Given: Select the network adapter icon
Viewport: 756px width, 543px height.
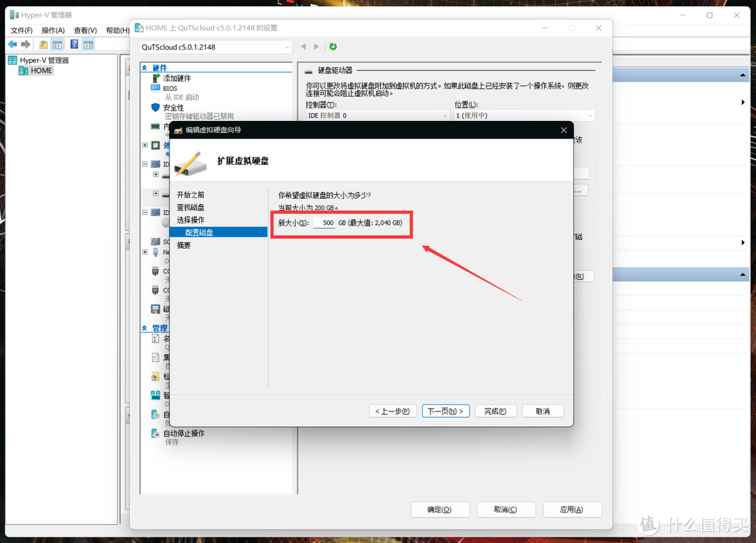Looking at the screenshot, I should [x=155, y=251].
